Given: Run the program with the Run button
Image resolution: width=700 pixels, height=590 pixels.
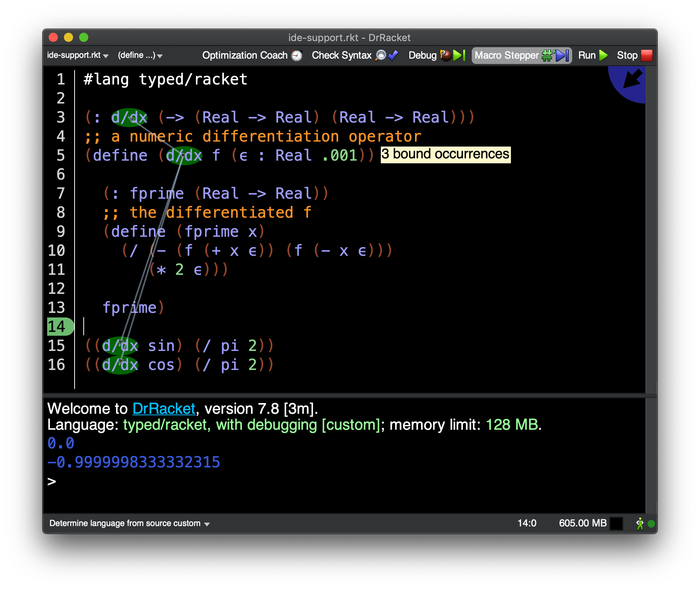Looking at the screenshot, I should click(593, 55).
